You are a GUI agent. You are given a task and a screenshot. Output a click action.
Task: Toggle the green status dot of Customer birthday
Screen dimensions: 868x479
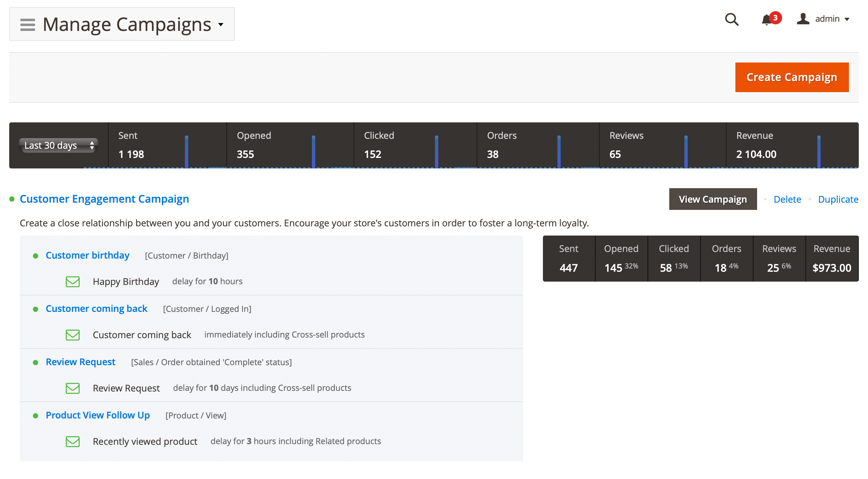[x=36, y=255]
